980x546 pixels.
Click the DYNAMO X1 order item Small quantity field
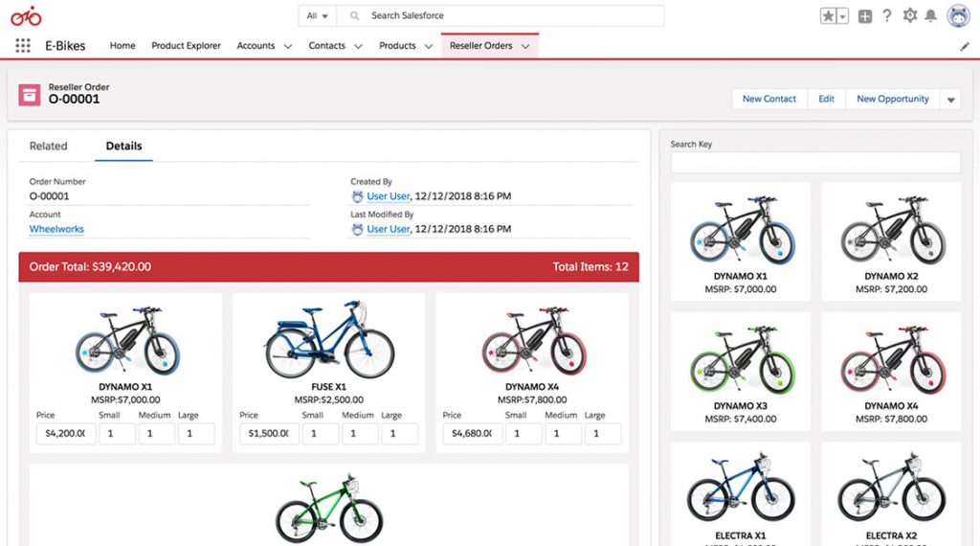tap(117, 433)
